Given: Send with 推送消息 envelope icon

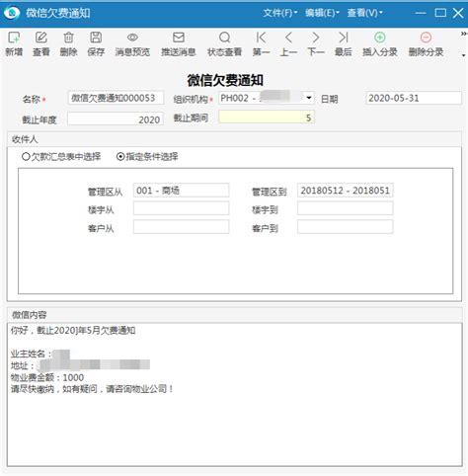Looking at the screenshot, I should click(x=179, y=38).
